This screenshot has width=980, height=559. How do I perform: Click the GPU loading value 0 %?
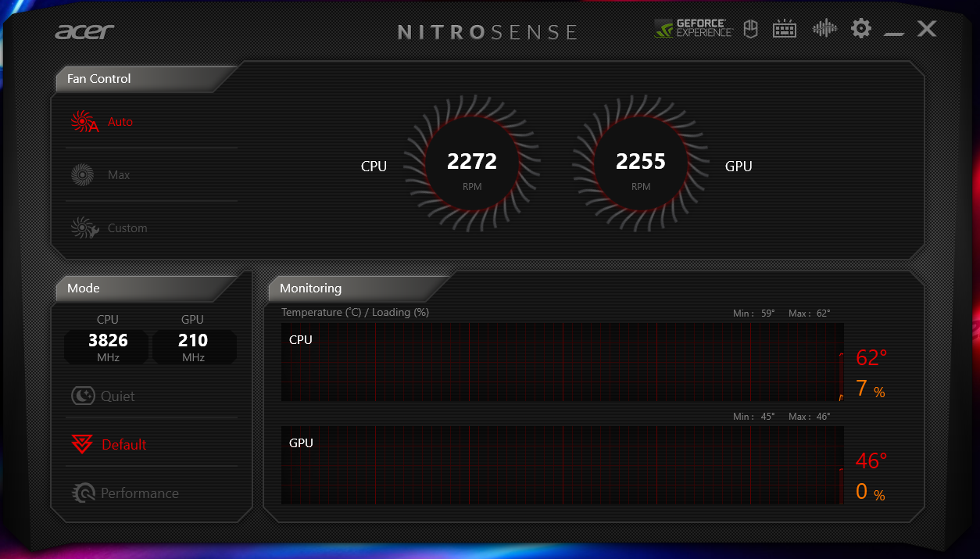870,492
